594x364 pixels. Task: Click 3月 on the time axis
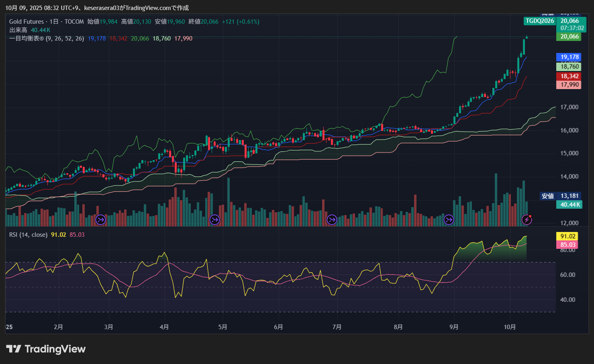pos(109,327)
